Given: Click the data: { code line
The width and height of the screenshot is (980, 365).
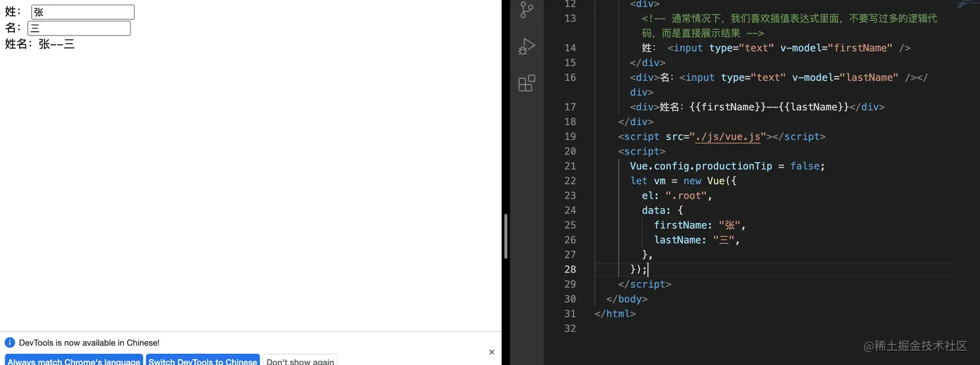Looking at the screenshot, I should [662, 210].
